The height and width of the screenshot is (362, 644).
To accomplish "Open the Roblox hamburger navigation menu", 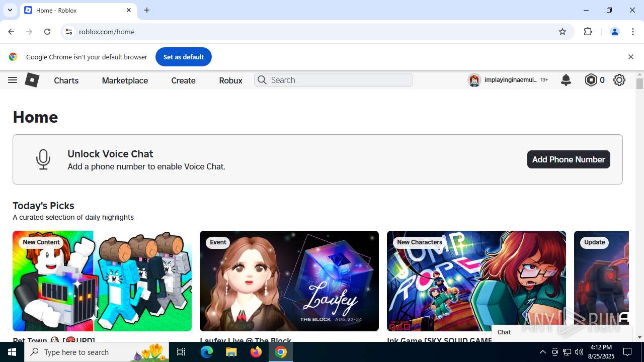I will pos(13,80).
